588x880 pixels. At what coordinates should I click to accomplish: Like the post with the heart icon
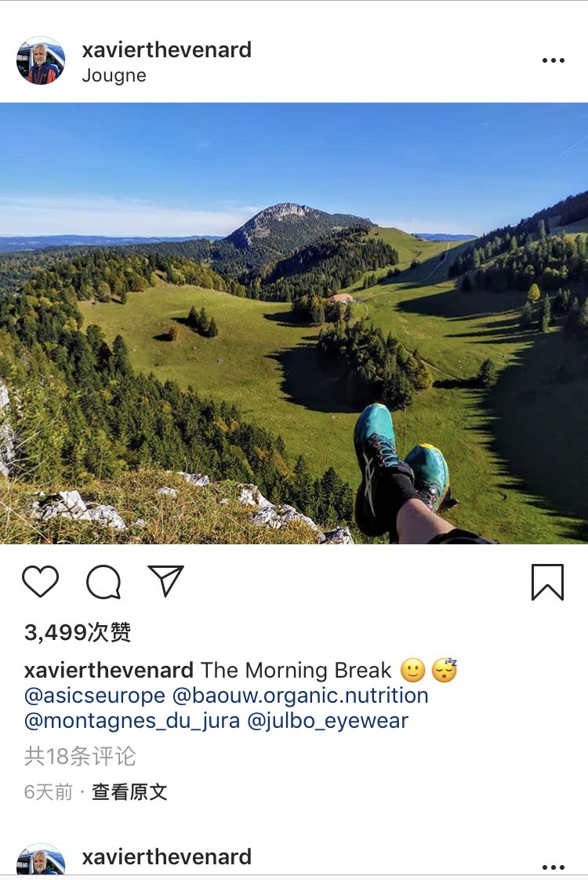41,581
